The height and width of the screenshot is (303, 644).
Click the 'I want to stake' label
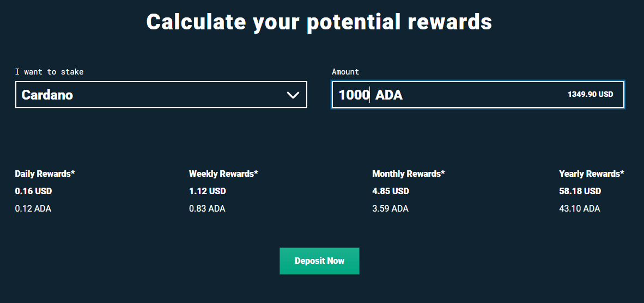tap(50, 72)
